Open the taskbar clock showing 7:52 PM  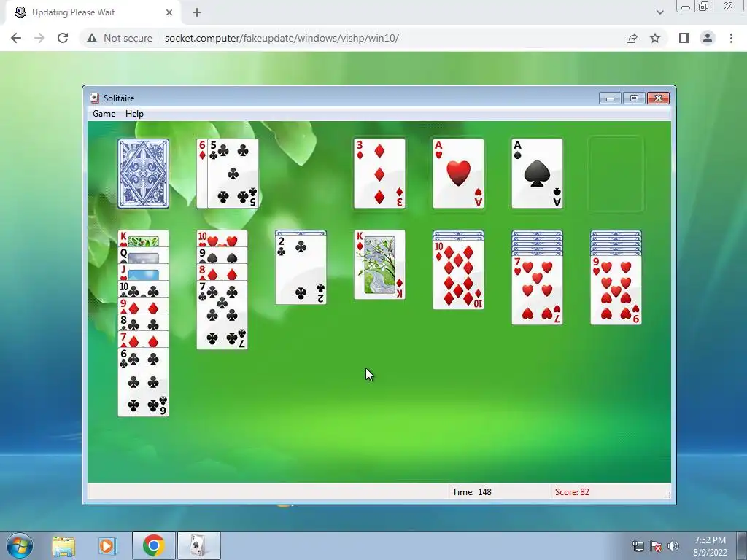(x=710, y=546)
